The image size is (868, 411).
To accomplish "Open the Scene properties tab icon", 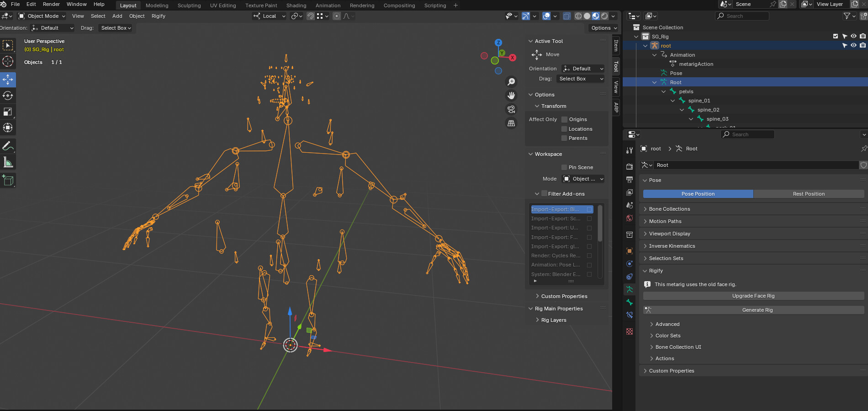I will pos(630,205).
